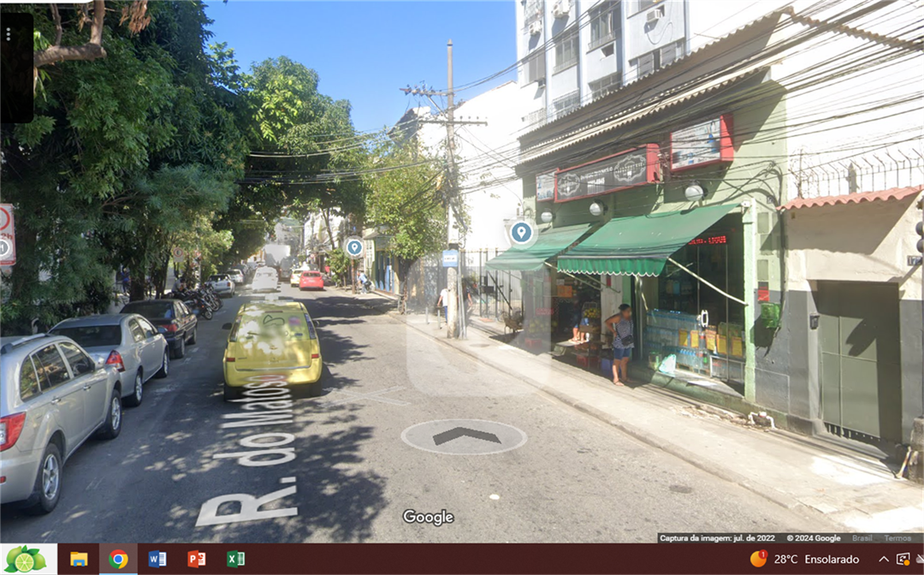Expand the hidden system tray icons chevron
The height and width of the screenshot is (575, 924).
click(x=884, y=559)
